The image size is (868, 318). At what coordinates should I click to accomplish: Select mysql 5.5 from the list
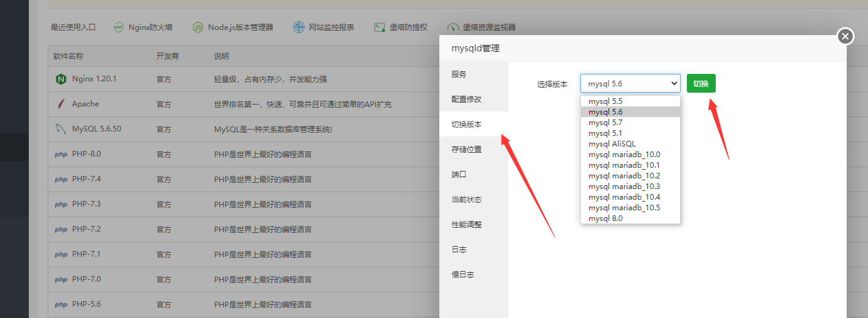click(x=630, y=101)
